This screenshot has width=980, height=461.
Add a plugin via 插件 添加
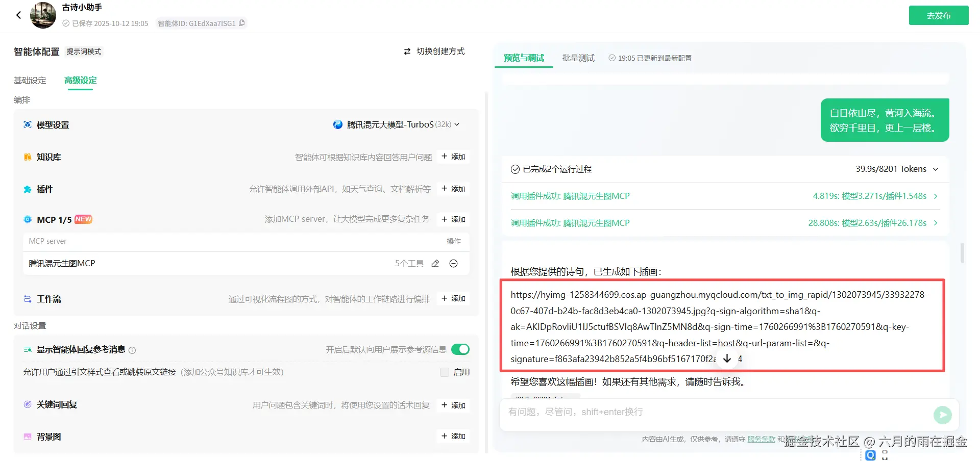453,189
